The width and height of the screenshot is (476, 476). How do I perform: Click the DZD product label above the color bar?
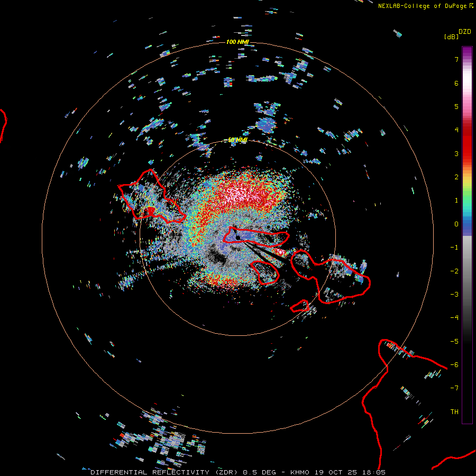(x=465, y=32)
